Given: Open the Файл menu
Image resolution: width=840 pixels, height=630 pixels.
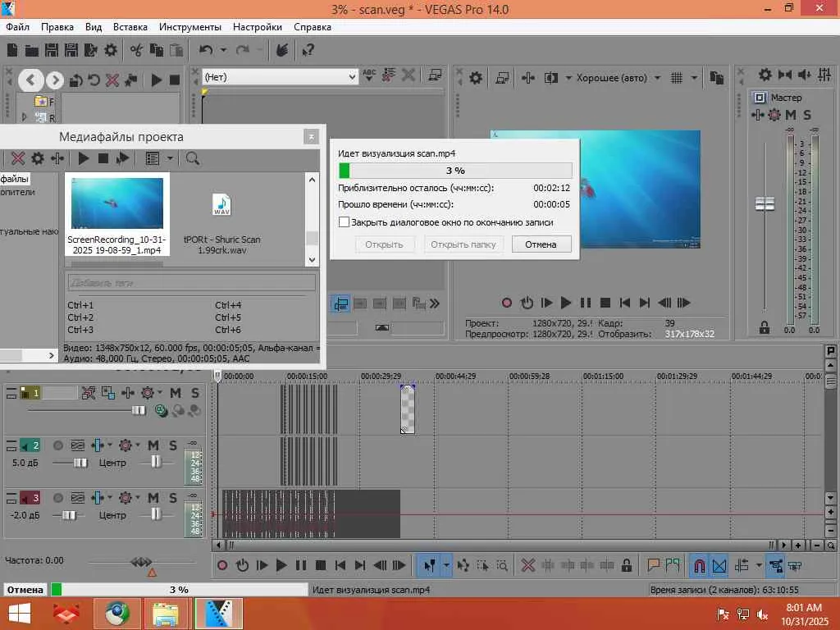Looking at the screenshot, I should (x=17, y=27).
